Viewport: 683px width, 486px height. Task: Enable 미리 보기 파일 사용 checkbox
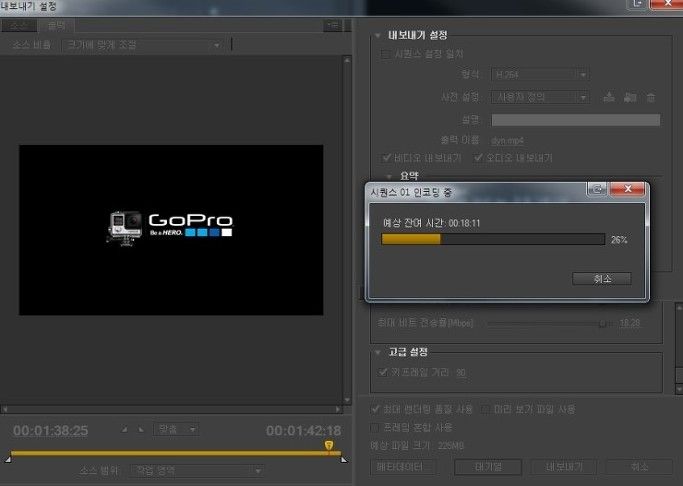click(x=486, y=409)
